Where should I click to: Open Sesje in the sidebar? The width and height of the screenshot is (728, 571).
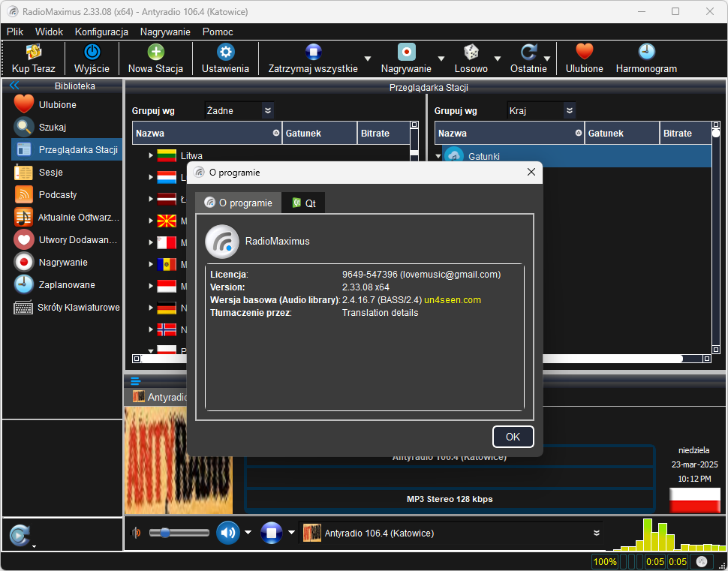[68, 173]
